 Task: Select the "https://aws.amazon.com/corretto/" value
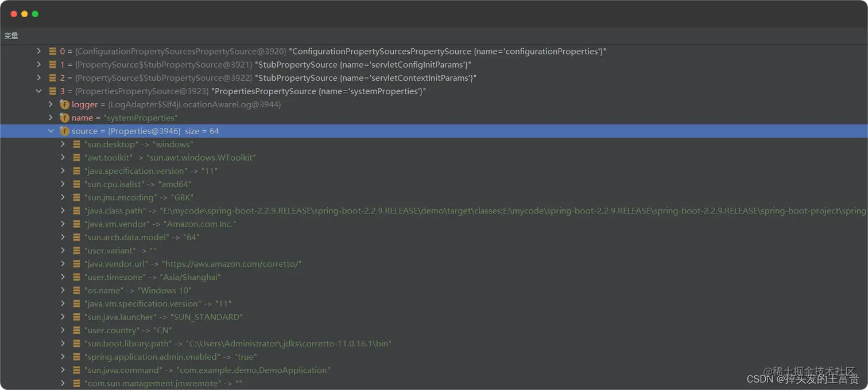pos(232,264)
